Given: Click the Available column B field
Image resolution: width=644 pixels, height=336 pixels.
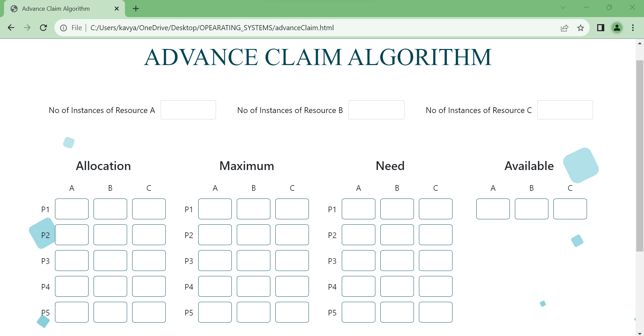Looking at the screenshot, I should (x=531, y=209).
